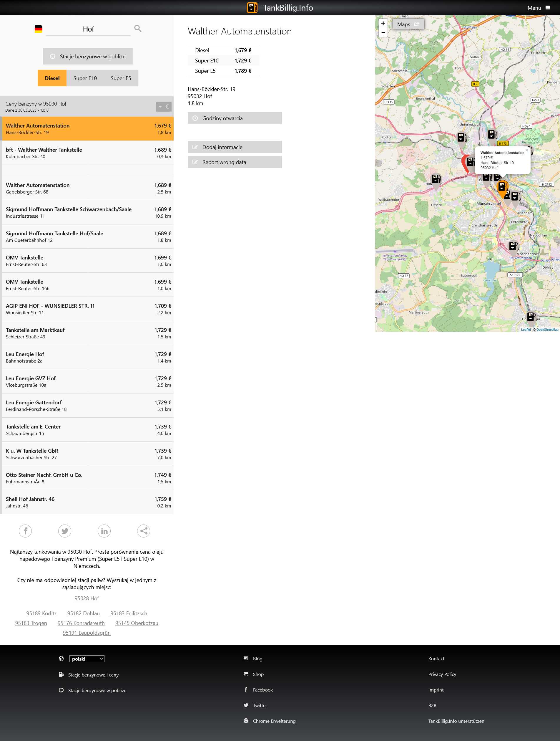Share via the Twitter circle icon
This screenshot has width=560, height=741.
(65, 531)
